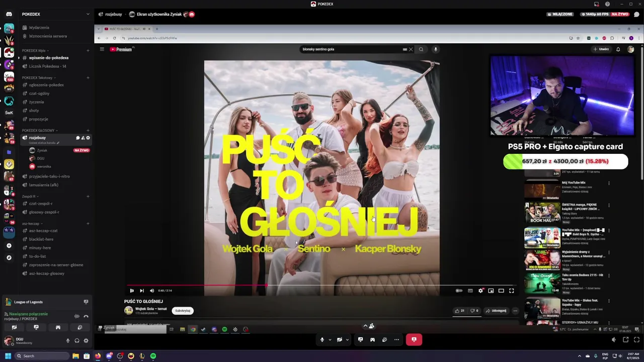Share your screen from voice panel
Screen dimensions: 644x362
(x=36, y=327)
